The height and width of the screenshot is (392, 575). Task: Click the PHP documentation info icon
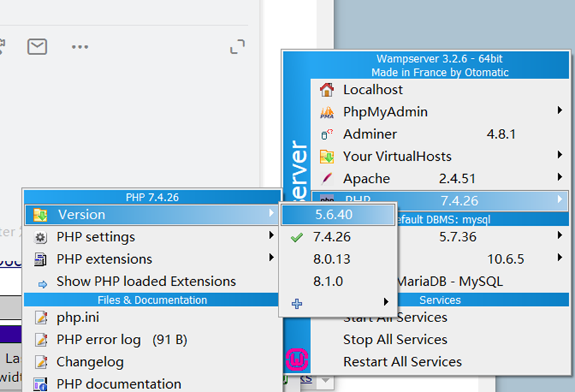pos(41,384)
